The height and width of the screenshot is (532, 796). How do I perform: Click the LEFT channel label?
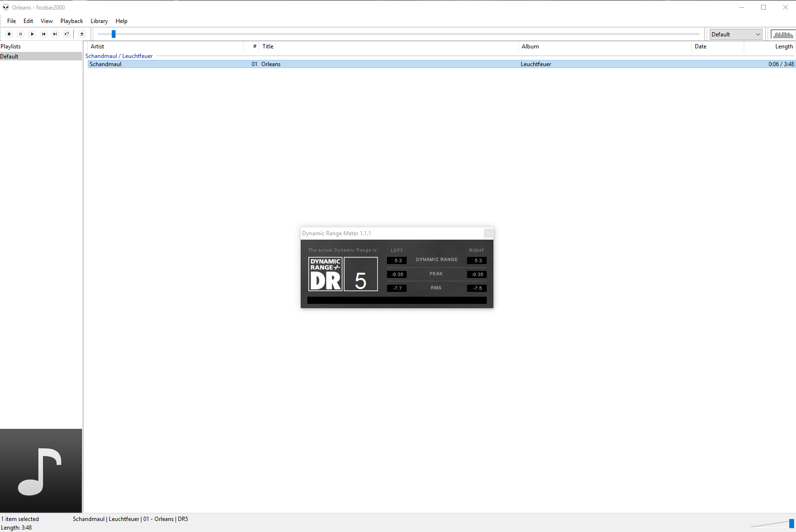(397, 251)
